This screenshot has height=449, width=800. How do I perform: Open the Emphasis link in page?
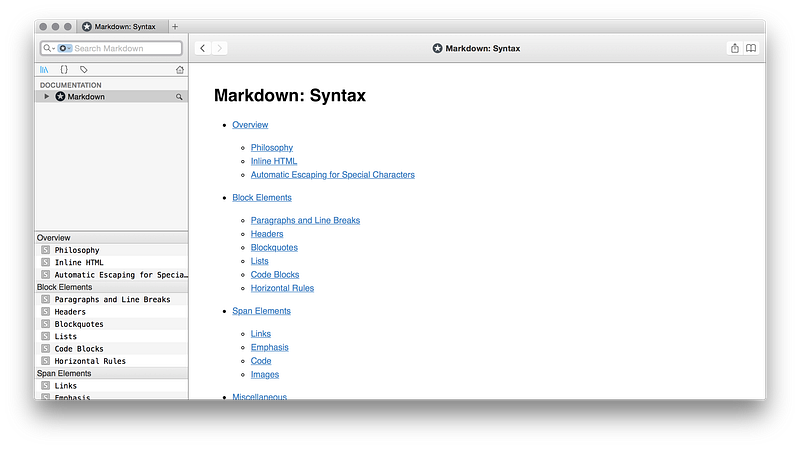(x=269, y=347)
